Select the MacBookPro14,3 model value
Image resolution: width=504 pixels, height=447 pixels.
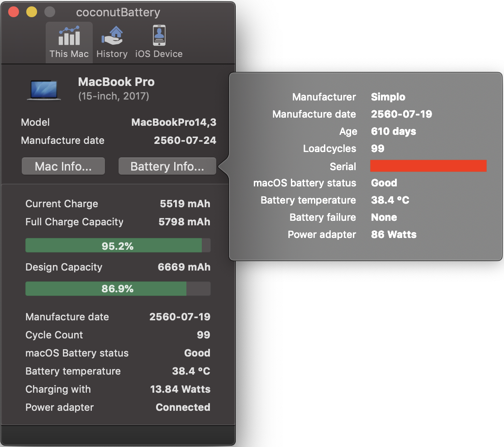[174, 122]
